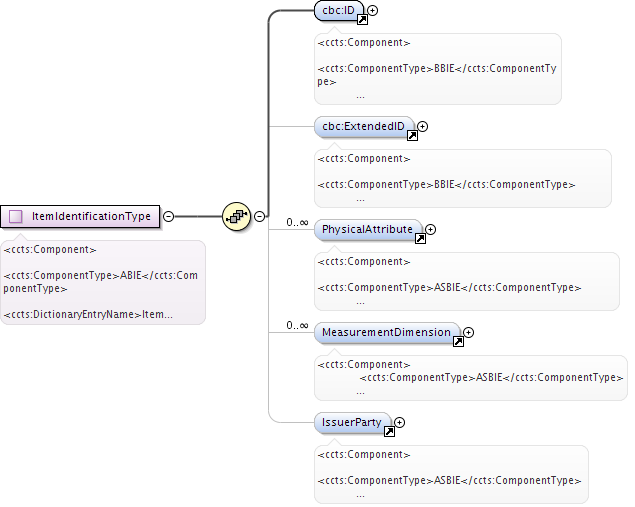This screenshot has height=507, width=635.
Task: Expand the IssuerParty element
Action: (400, 423)
